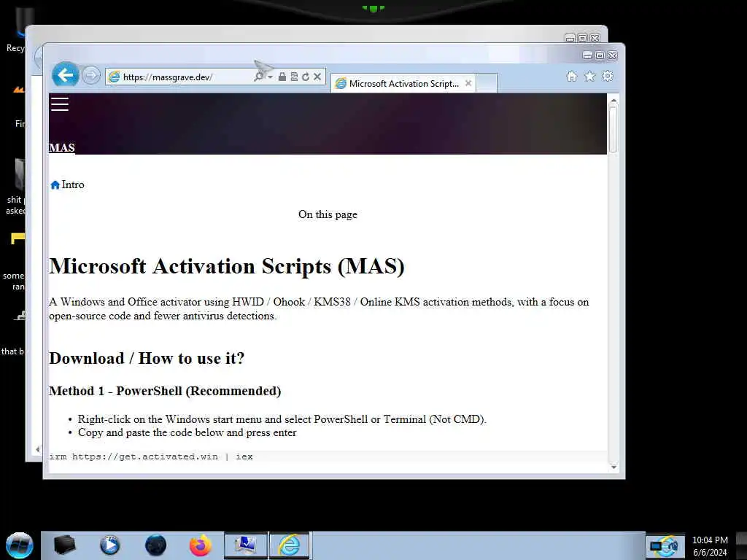Click the MAS header link

(x=62, y=147)
